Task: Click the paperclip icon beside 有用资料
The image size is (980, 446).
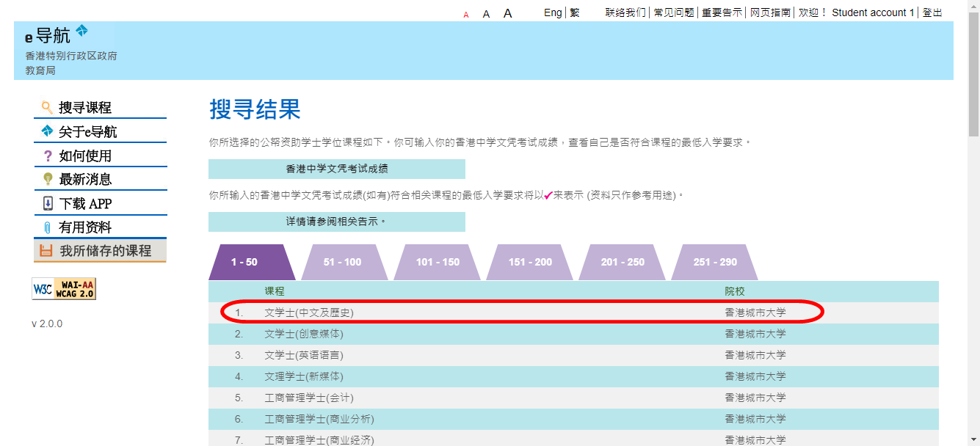Action: [x=48, y=227]
